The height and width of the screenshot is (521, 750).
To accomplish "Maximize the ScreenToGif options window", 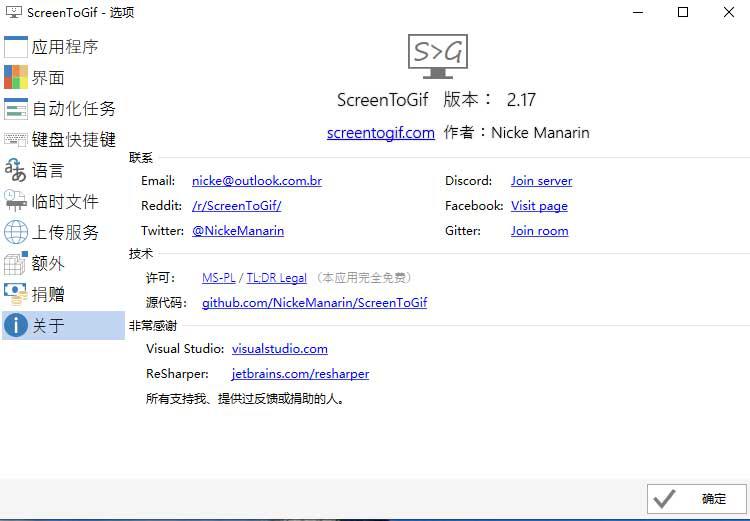I will (x=683, y=12).
